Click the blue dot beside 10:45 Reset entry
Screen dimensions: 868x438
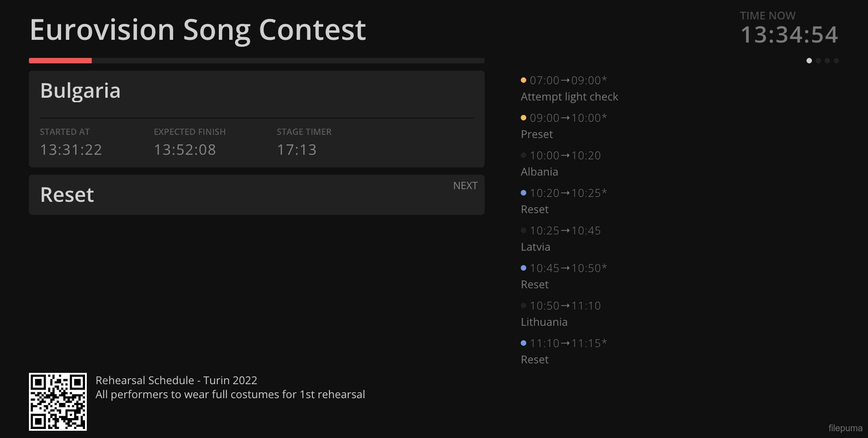pyautogui.click(x=524, y=268)
